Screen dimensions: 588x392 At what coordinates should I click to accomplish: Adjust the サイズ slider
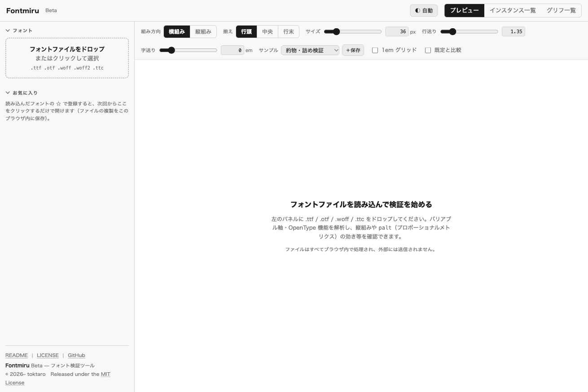click(x=353, y=31)
